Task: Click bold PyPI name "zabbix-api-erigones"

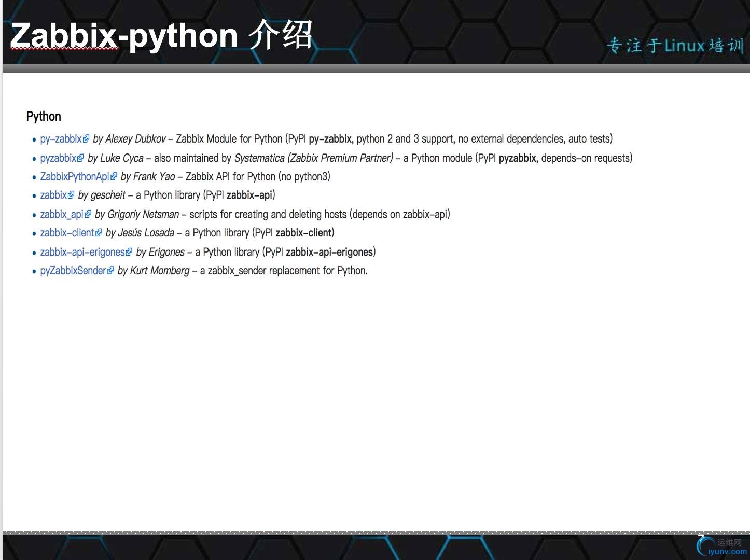Action: (x=329, y=252)
